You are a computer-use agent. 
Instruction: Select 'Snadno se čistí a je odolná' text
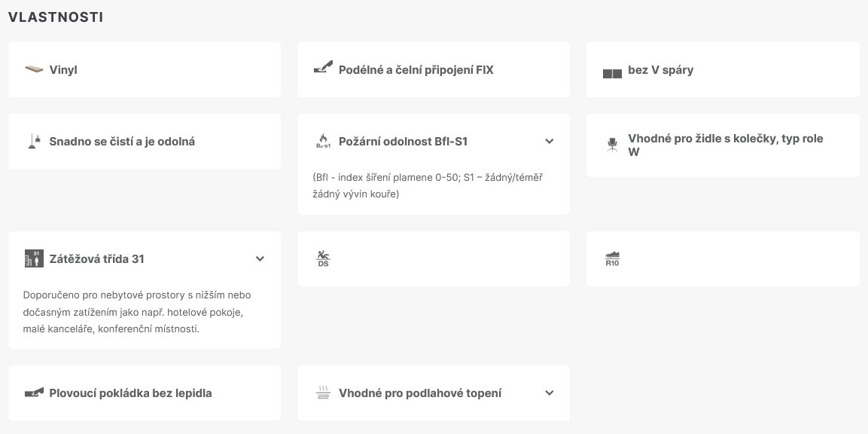tap(122, 141)
